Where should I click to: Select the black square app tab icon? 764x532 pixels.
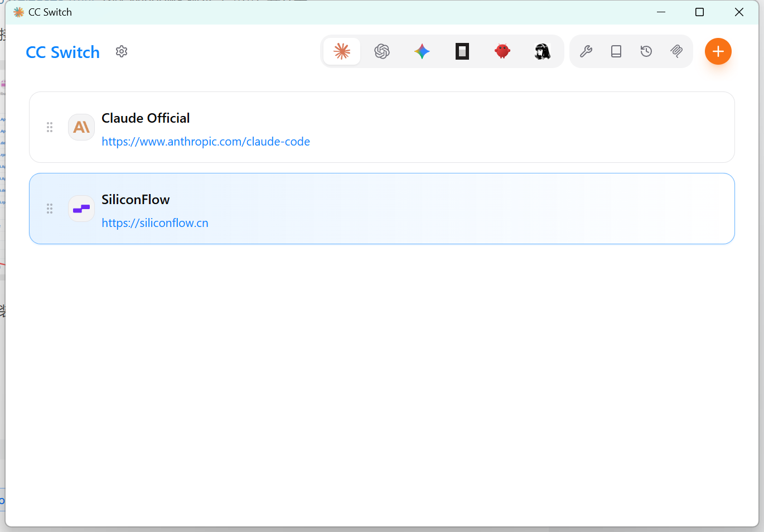462,51
